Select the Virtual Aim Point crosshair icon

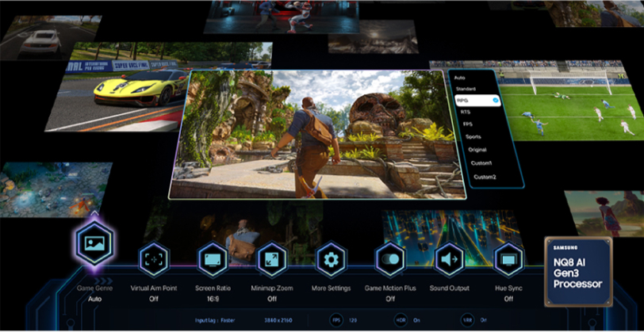click(154, 259)
